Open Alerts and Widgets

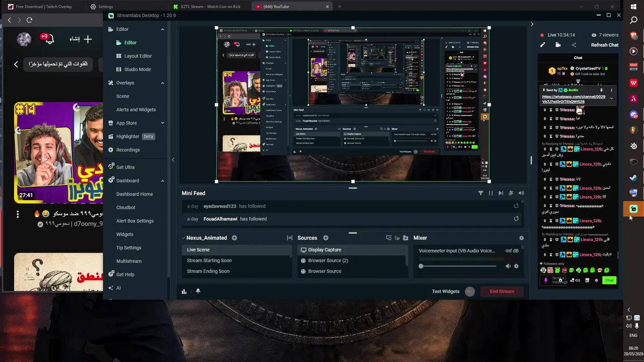[136, 110]
